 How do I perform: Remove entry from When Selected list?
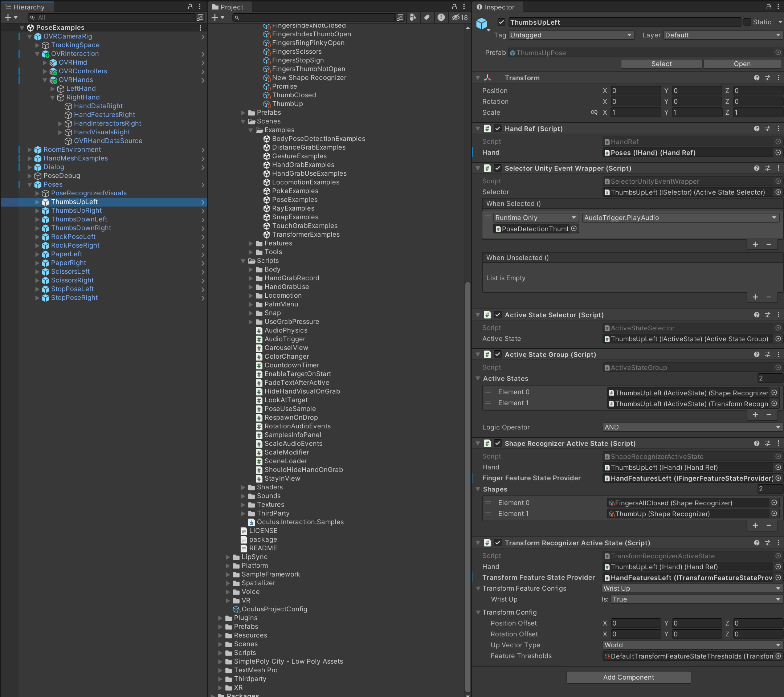[769, 244]
